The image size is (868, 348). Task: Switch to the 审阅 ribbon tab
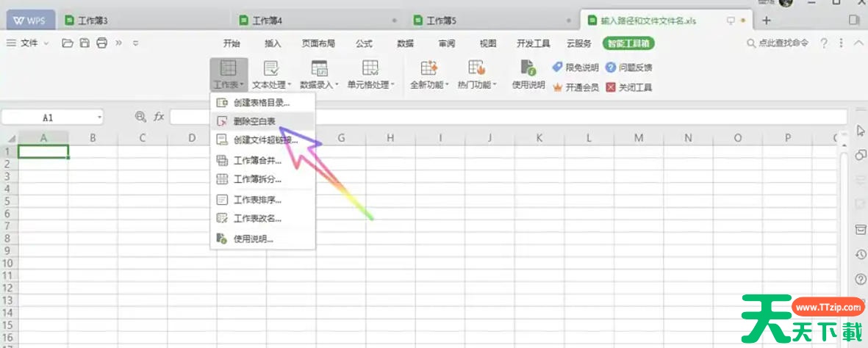(x=447, y=43)
